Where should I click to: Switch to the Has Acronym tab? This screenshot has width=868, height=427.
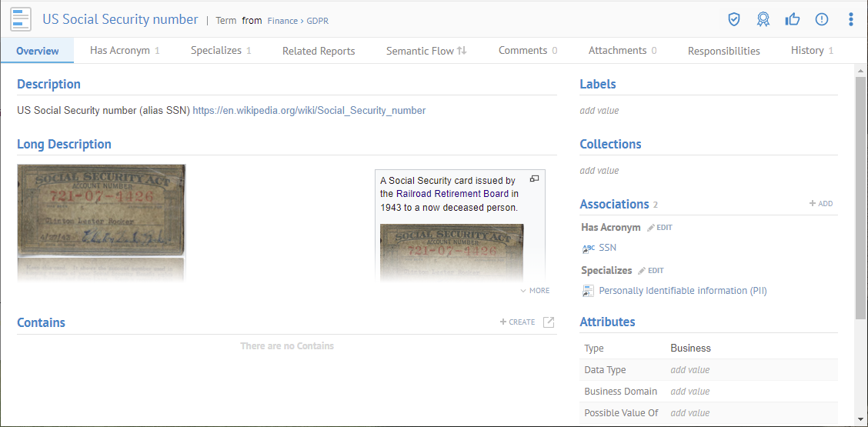[x=124, y=51]
